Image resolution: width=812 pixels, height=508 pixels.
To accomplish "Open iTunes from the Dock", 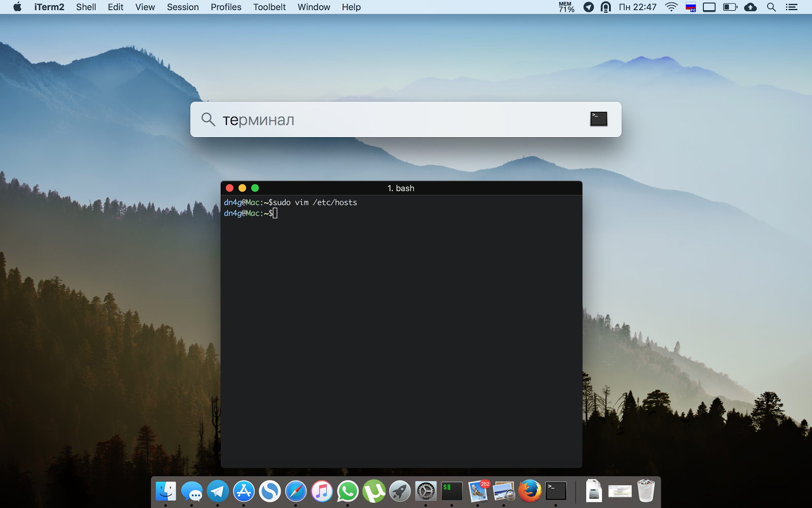I will coord(322,491).
